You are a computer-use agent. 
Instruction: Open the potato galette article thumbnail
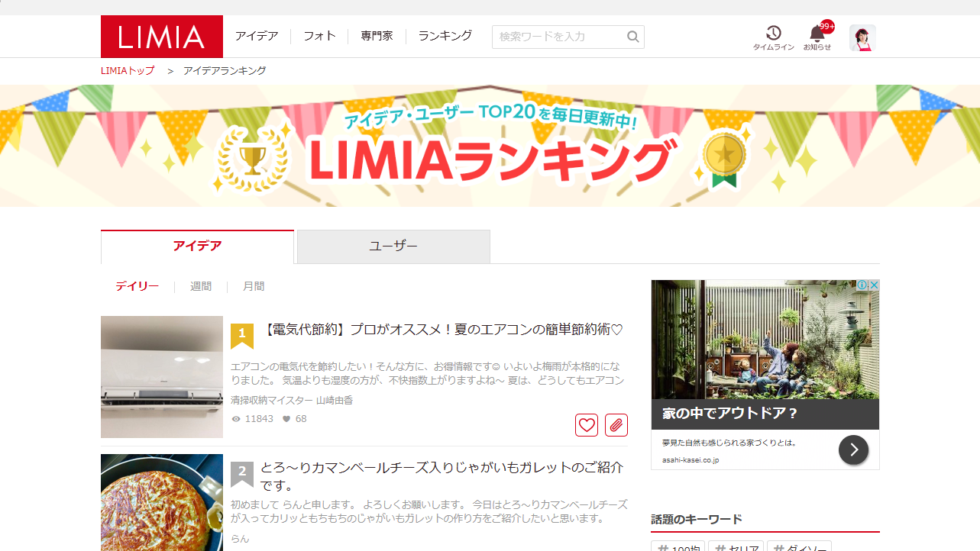tap(162, 502)
